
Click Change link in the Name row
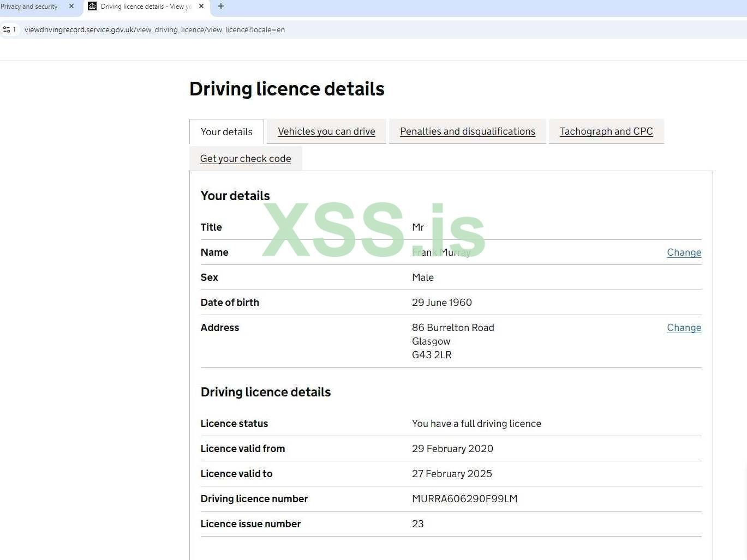coord(684,252)
